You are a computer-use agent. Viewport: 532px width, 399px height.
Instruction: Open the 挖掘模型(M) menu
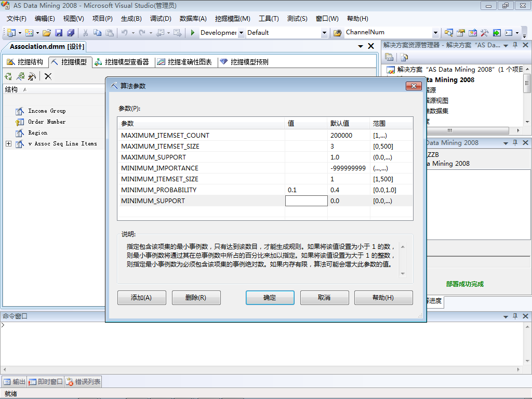[x=232, y=19]
